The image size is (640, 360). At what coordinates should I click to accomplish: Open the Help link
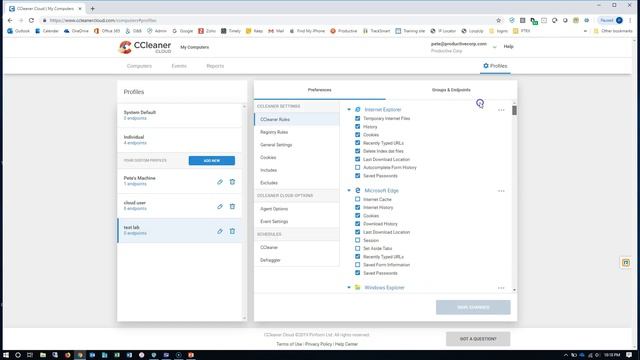click(509, 47)
